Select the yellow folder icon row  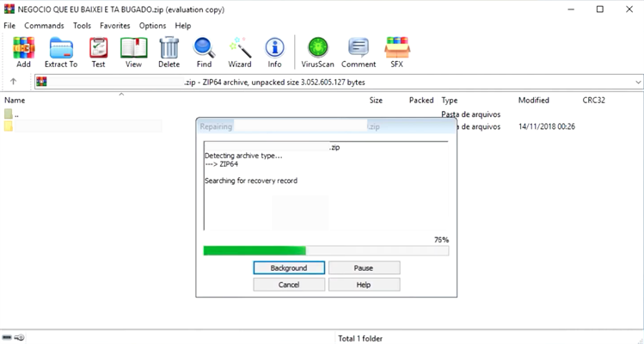coord(9,126)
